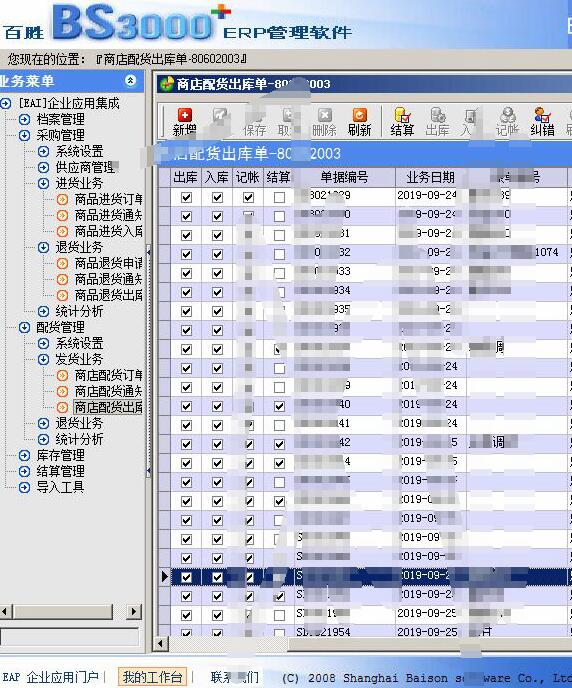
Task: Click the sidebar horizontal scrollbar right arrow
Action: (134, 611)
